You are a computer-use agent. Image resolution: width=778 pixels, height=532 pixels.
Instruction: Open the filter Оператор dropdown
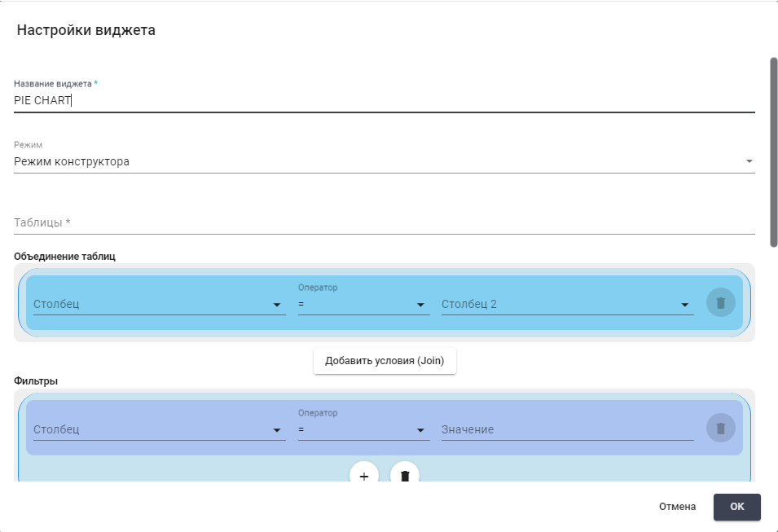pos(363,430)
